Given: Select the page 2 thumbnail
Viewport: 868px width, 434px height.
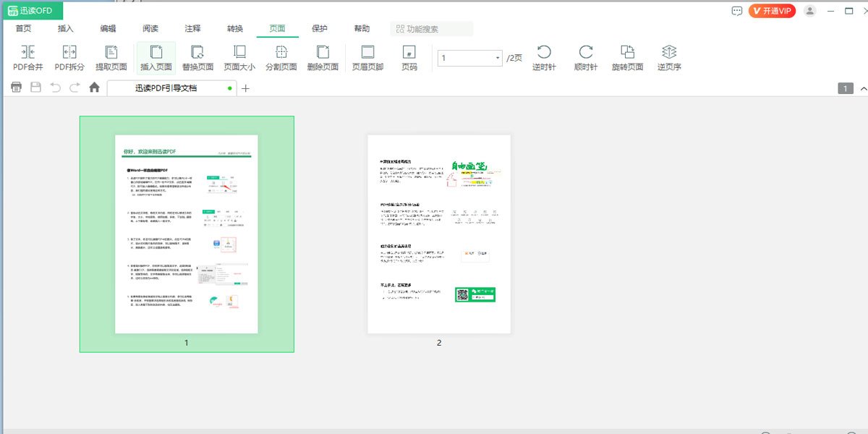Looking at the screenshot, I should (x=439, y=234).
